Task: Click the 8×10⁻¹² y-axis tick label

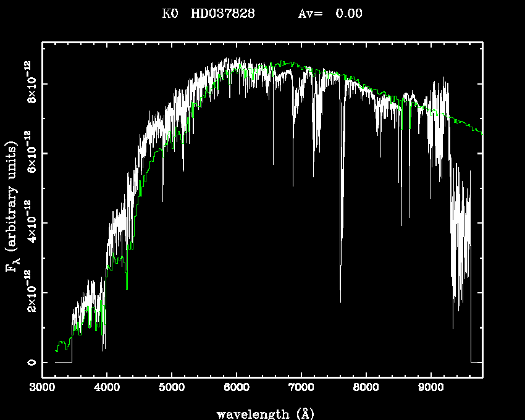Action: [x=30, y=83]
